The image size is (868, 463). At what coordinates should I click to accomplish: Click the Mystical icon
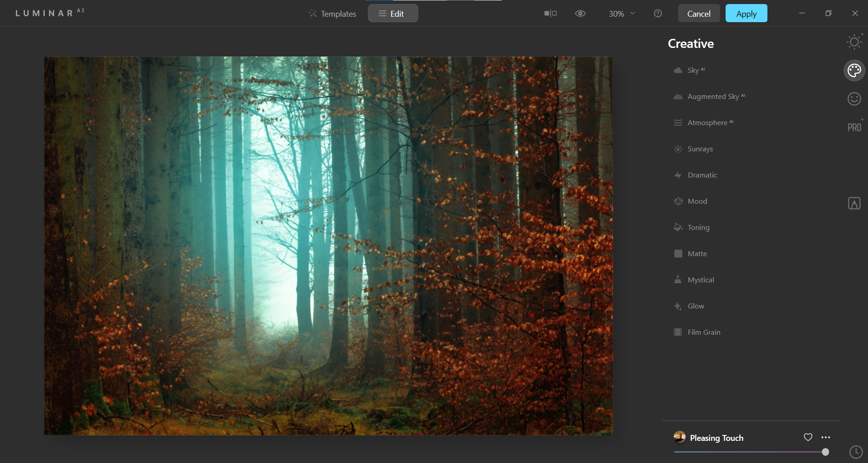click(678, 280)
